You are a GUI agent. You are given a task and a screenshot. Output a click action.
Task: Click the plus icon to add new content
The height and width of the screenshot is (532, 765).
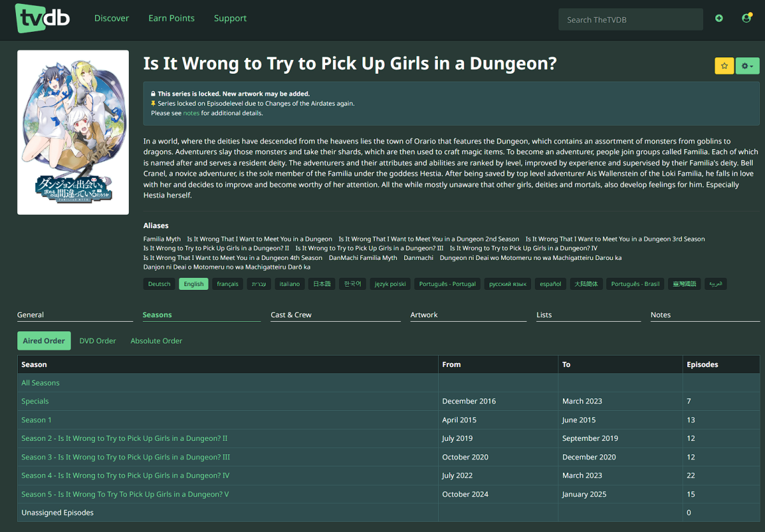coord(719,18)
